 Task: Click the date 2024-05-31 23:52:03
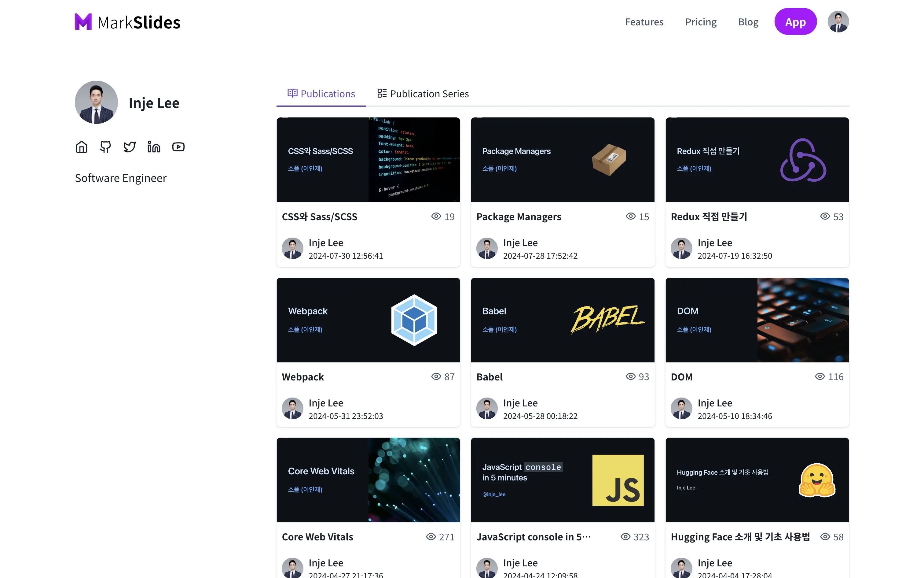346,416
